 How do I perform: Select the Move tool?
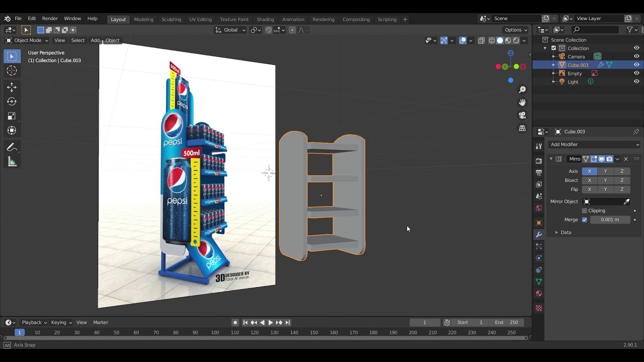[12, 87]
